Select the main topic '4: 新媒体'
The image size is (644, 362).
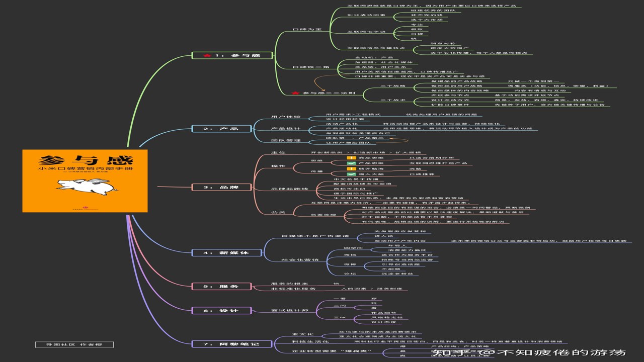pos(226,252)
